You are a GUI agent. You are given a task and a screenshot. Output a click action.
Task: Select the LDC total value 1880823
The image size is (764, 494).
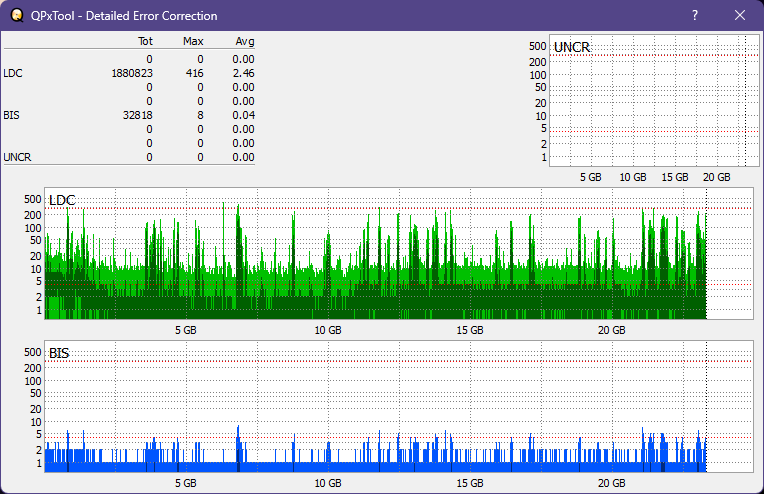point(132,73)
